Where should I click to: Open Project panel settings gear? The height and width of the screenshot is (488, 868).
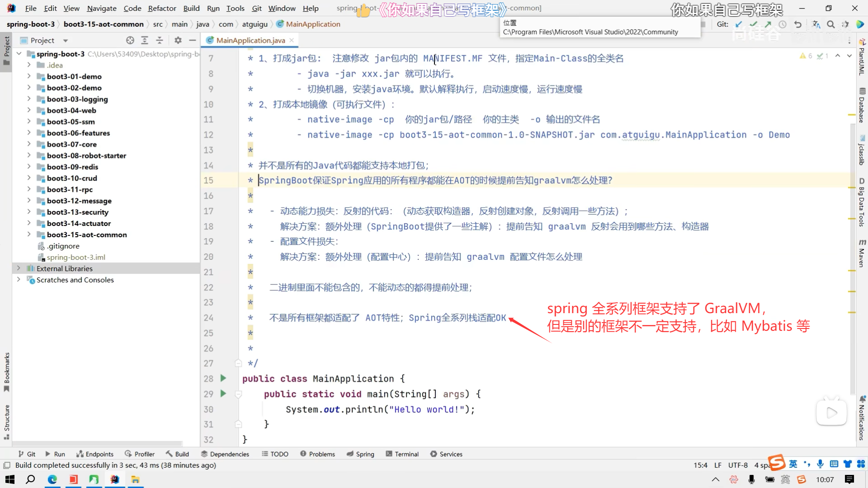point(178,40)
